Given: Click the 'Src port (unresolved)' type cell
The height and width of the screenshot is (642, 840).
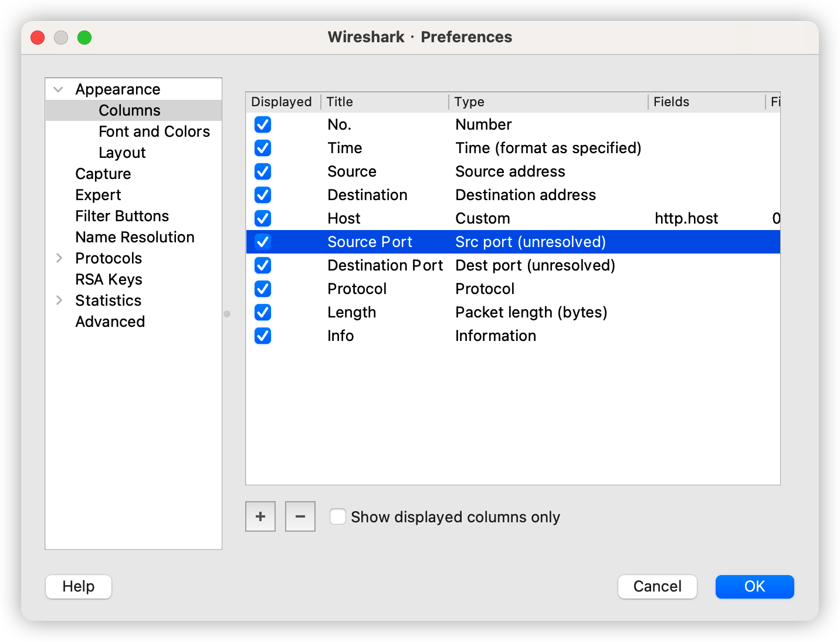Looking at the screenshot, I should [530, 242].
